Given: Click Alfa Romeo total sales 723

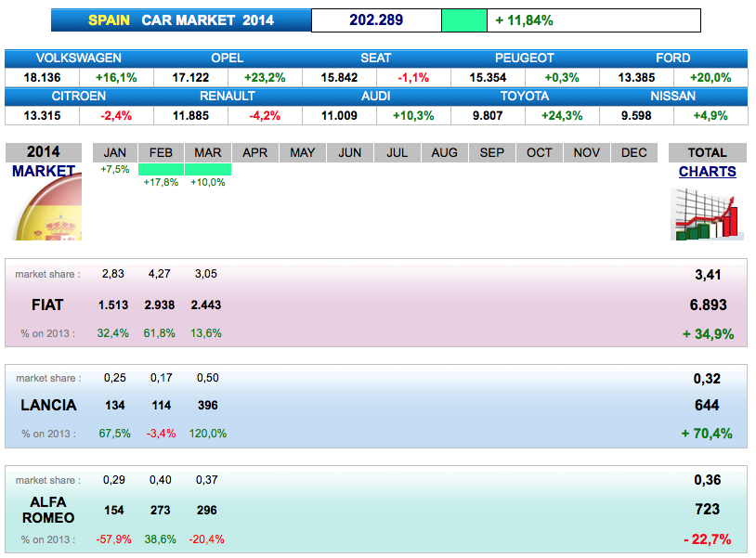Looking at the screenshot, I should point(708,510).
